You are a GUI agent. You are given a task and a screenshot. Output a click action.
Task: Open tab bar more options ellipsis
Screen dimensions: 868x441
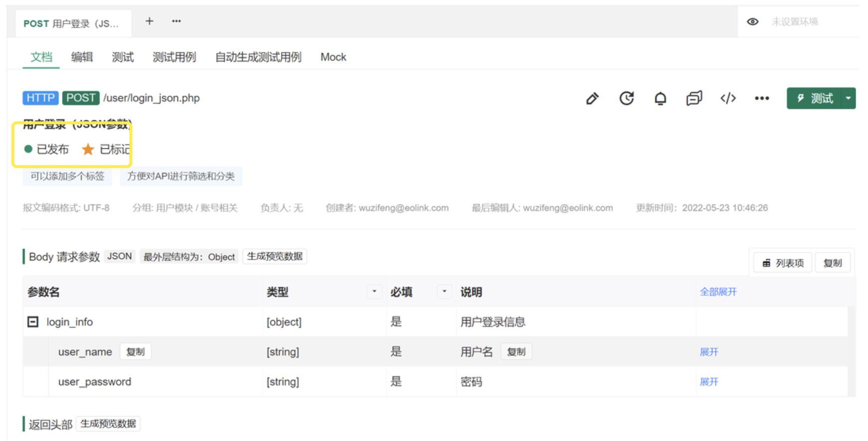tap(176, 21)
